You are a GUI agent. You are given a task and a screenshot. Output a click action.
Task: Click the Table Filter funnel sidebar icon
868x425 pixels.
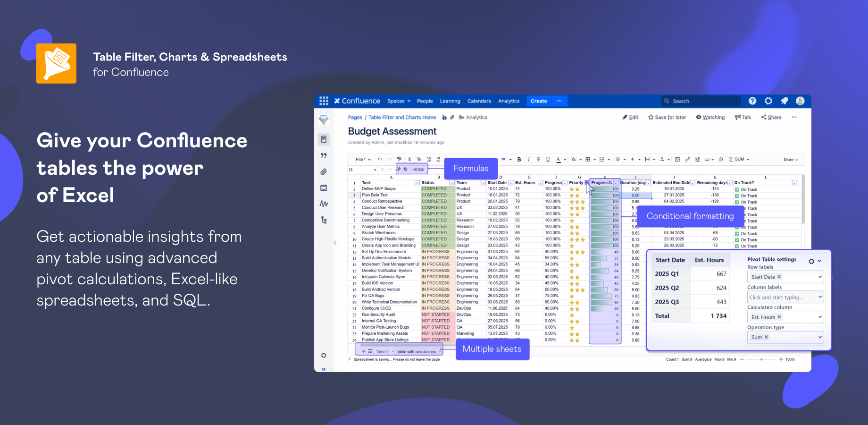(x=324, y=120)
